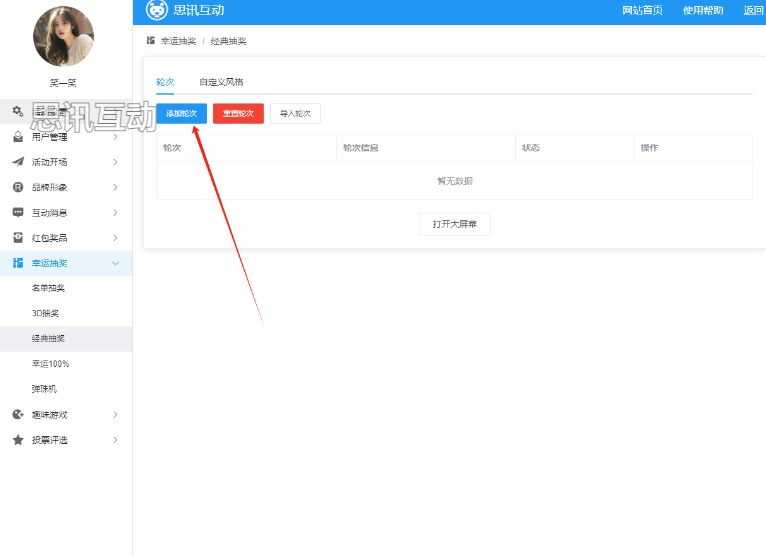766x556 pixels.
Task: Open 3D抽奖 submenu item
Action: click(x=66, y=313)
